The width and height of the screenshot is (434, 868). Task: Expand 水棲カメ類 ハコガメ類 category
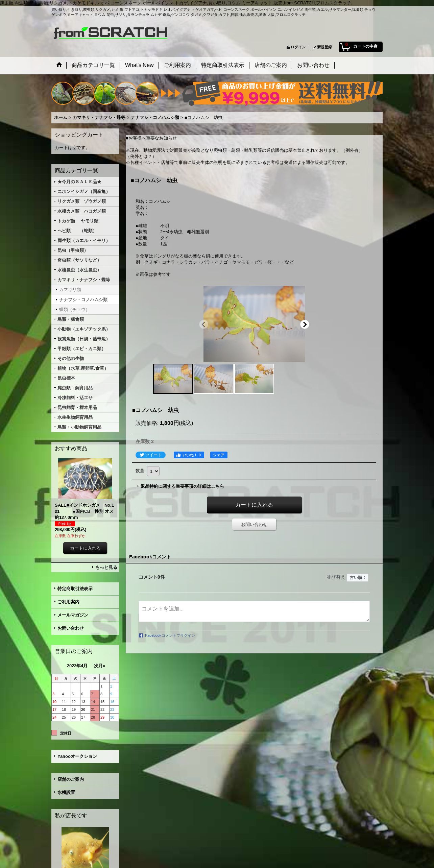[85, 211]
